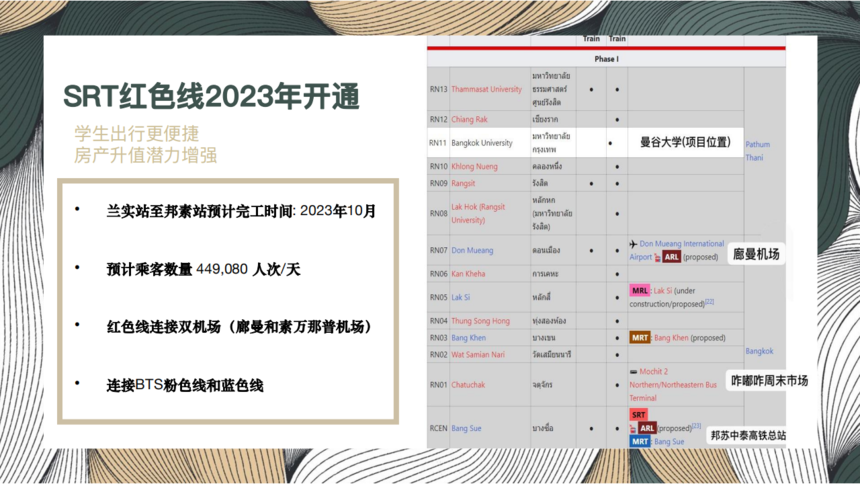The width and height of the screenshot is (860, 484).
Task: Open the Khlong Nueng station link
Action: (474, 166)
